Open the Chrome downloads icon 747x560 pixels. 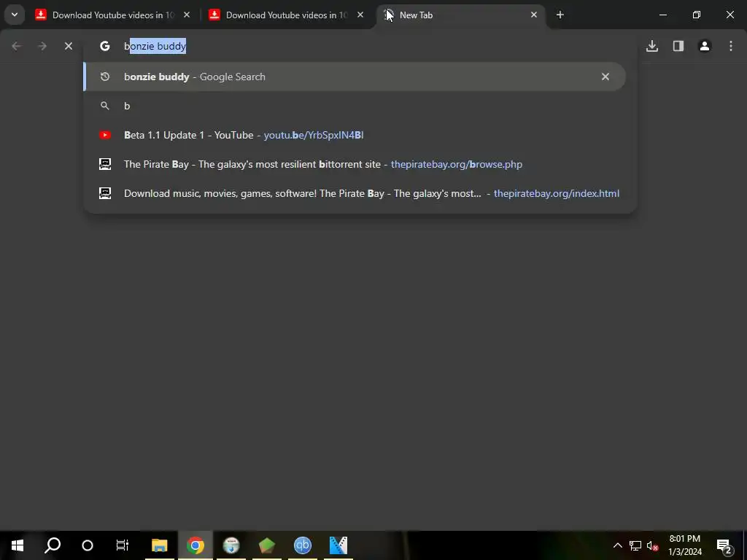[652, 46]
